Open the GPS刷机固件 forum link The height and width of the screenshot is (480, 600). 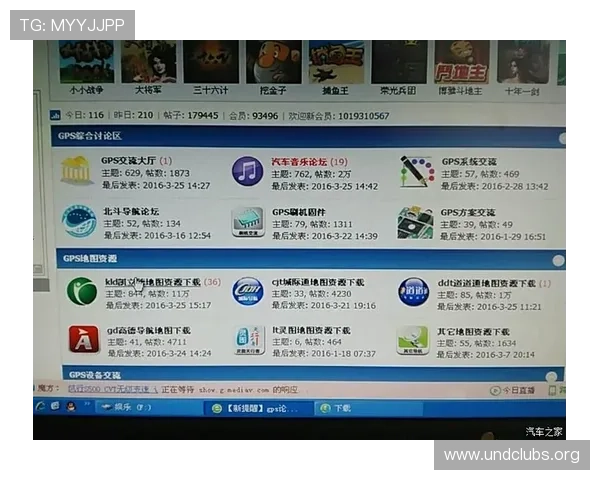[299, 212]
